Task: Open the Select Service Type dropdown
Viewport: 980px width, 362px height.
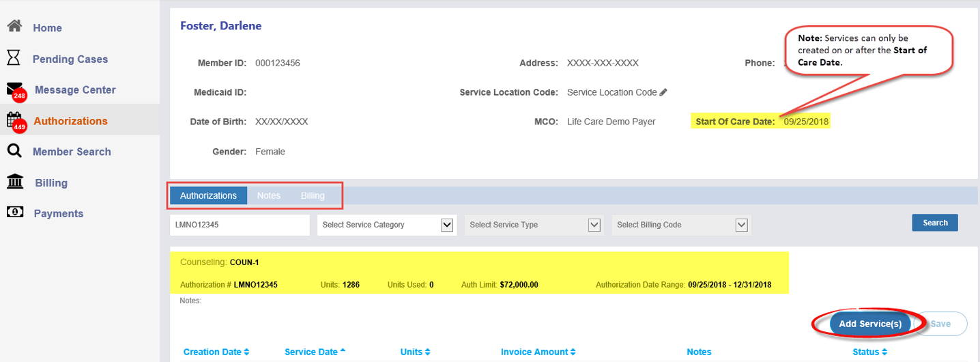Action: (594, 225)
